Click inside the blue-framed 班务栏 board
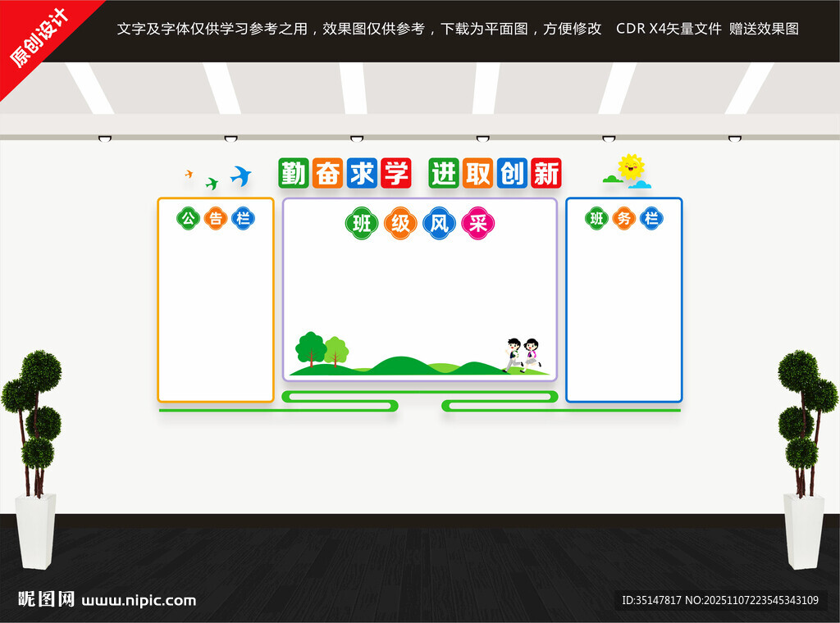The height and width of the screenshot is (623, 840). [624, 300]
